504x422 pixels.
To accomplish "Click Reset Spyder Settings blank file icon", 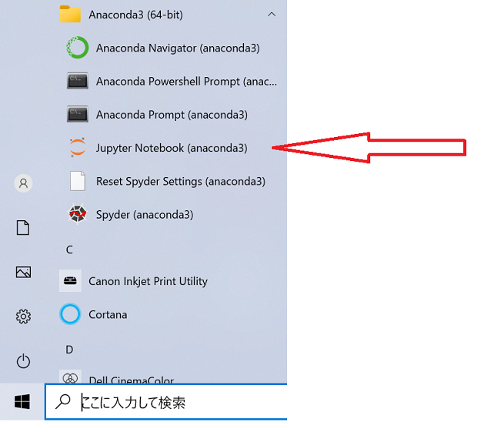I will pyautogui.click(x=78, y=181).
